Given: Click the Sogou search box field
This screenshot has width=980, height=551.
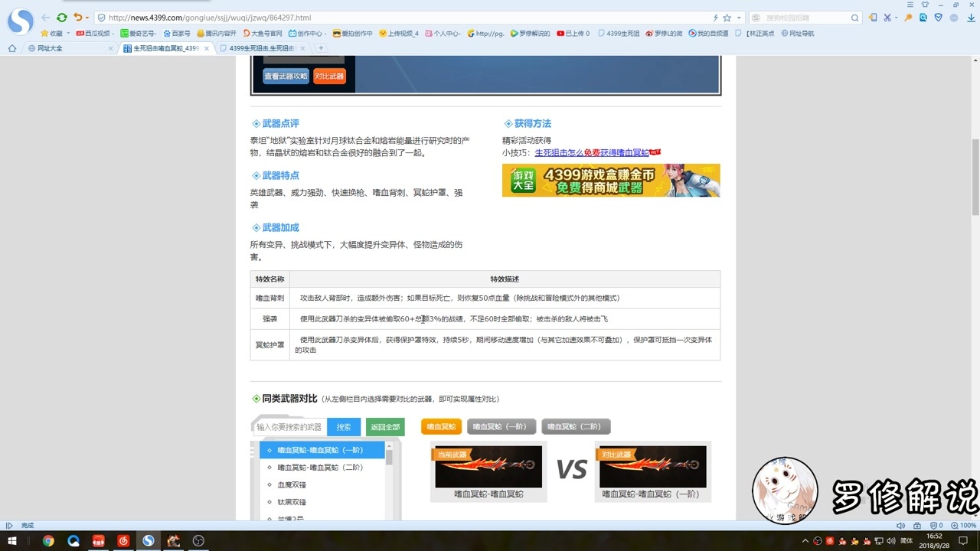Looking at the screenshot, I should coord(804,17).
